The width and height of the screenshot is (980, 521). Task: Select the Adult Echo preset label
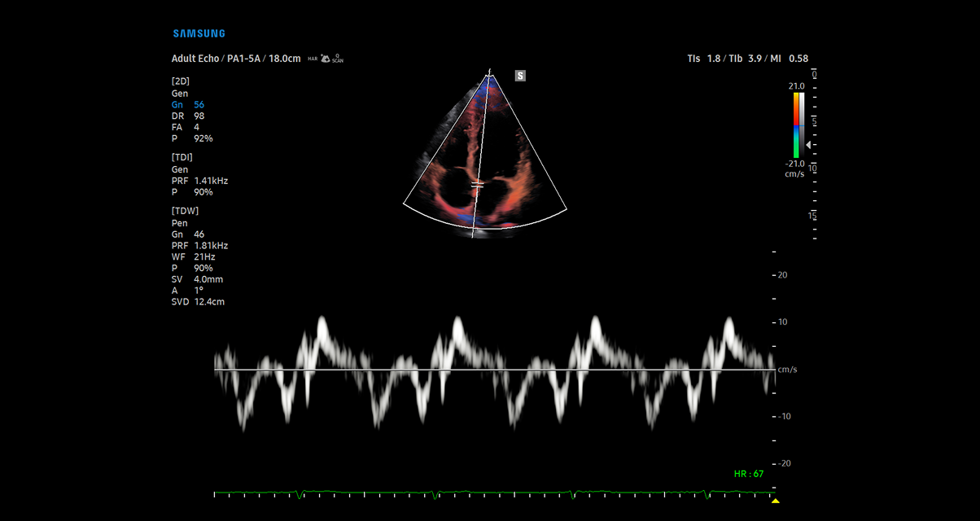pyautogui.click(x=194, y=58)
